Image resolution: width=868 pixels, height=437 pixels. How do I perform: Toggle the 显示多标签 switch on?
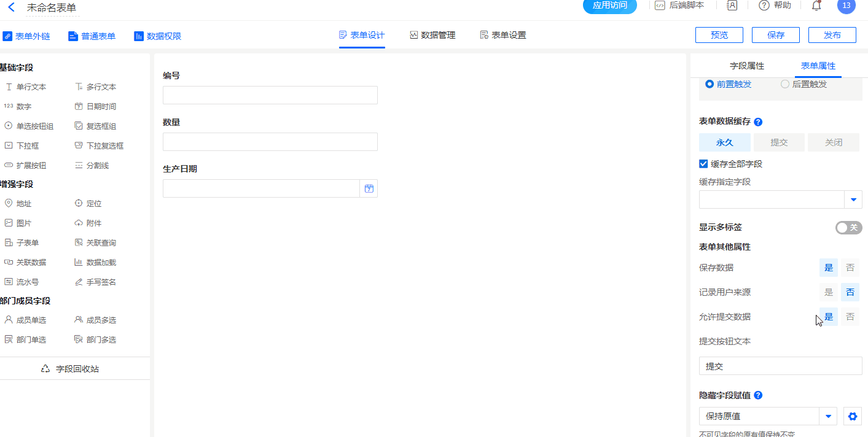[x=848, y=228]
